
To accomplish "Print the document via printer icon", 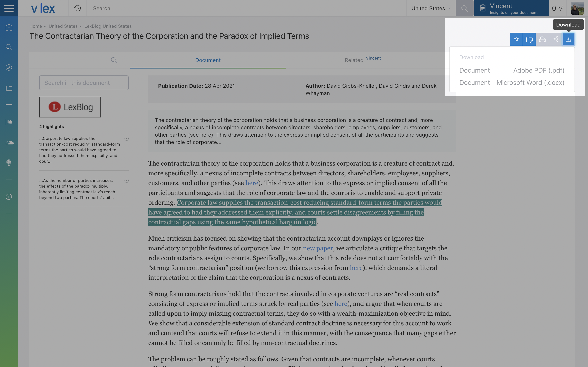I will (x=542, y=39).
